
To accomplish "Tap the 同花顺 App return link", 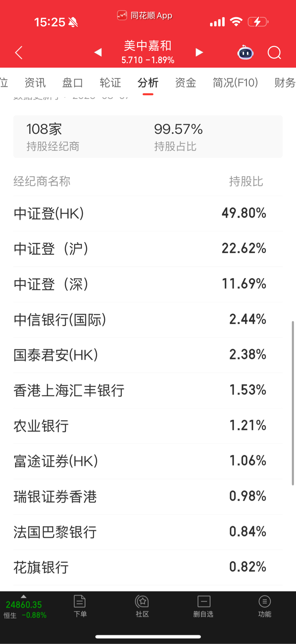I will point(145,15).
